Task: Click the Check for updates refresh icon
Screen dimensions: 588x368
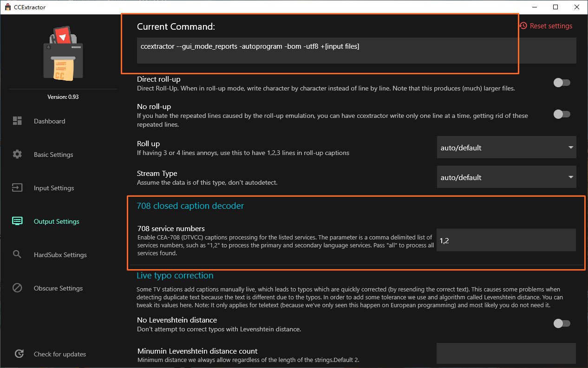Action: click(19, 354)
